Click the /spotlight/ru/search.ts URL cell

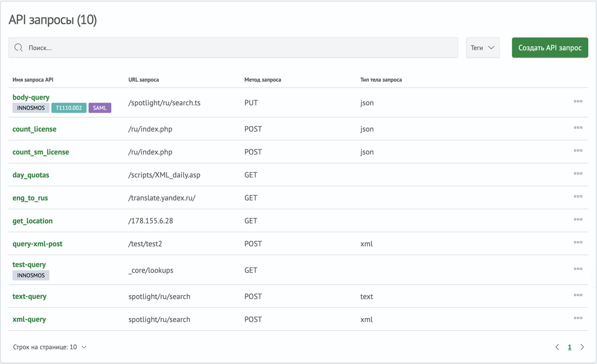tap(164, 102)
